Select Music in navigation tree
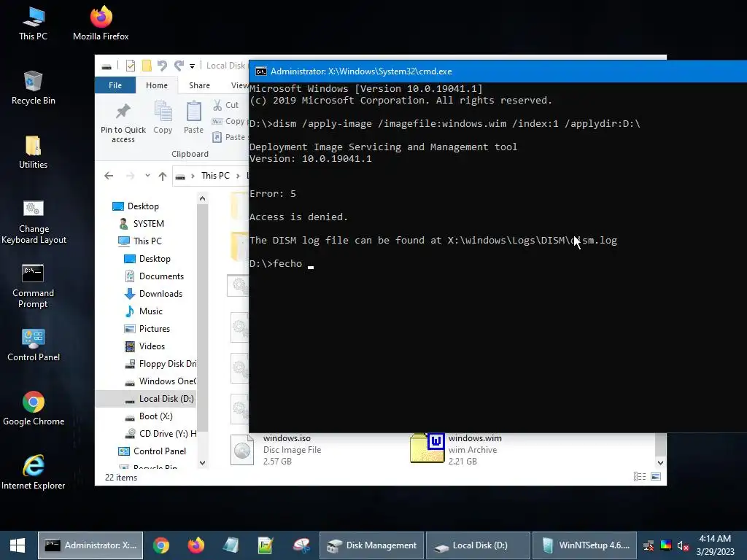747x560 pixels. pyautogui.click(x=144, y=311)
